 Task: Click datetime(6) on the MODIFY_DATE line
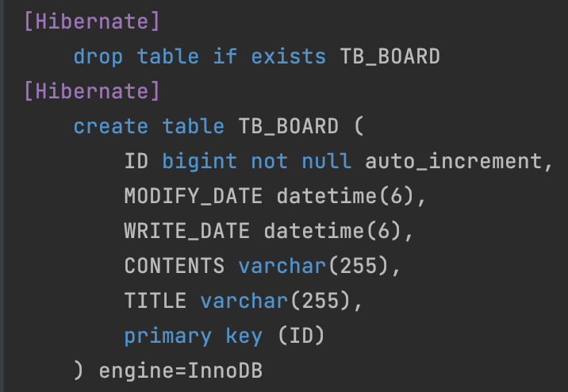(345, 196)
